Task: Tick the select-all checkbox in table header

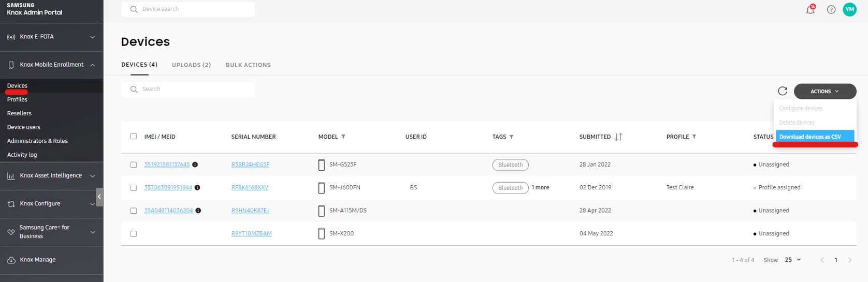Action: click(134, 137)
